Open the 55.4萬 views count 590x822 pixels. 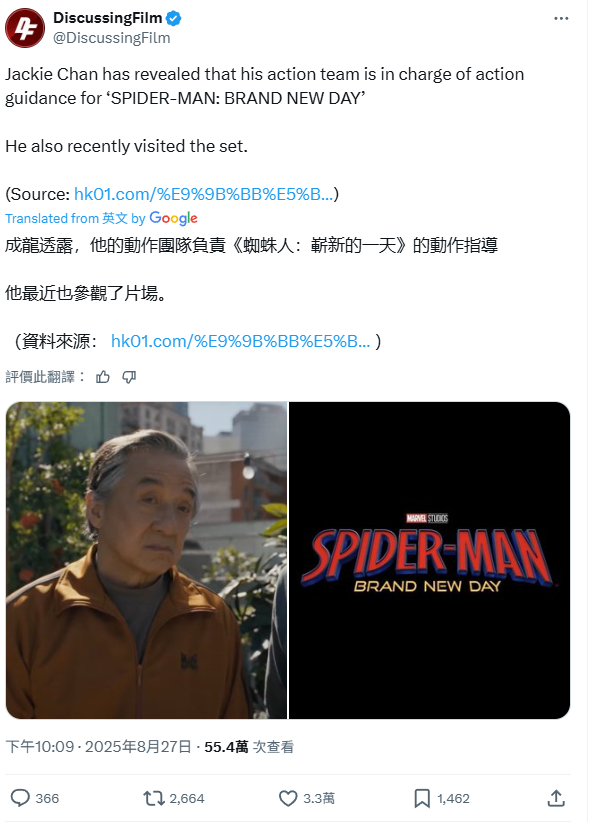click(249, 747)
